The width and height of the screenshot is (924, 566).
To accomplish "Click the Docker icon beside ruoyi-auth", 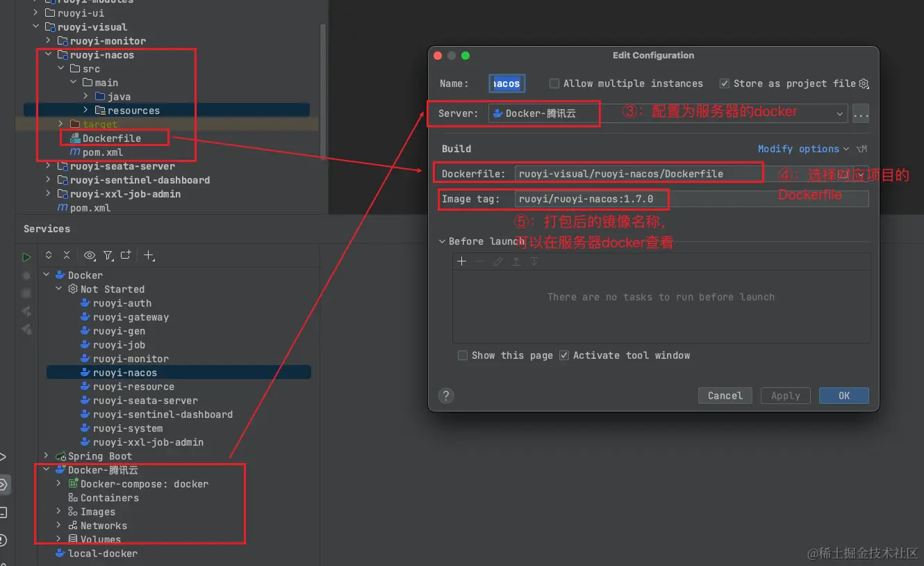I will pos(86,303).
